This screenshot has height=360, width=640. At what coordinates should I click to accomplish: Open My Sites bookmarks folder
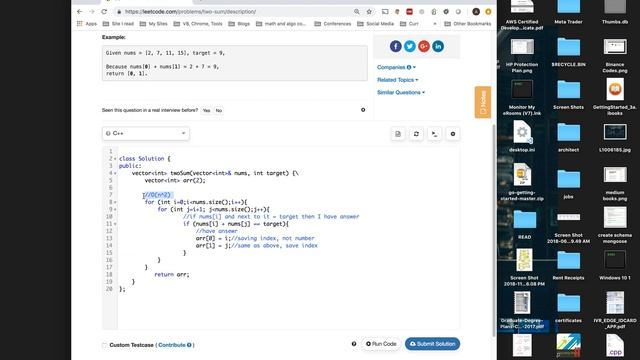click(153, 24)
